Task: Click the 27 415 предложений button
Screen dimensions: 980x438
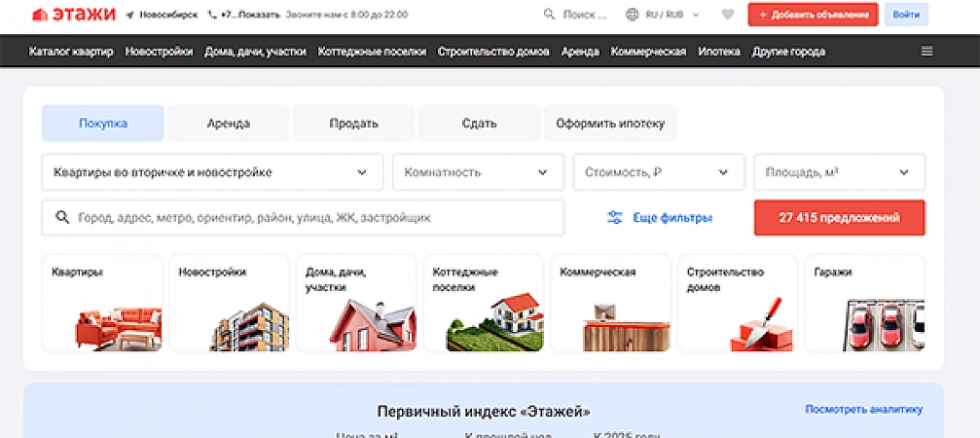Action: [x=840, y=217]
